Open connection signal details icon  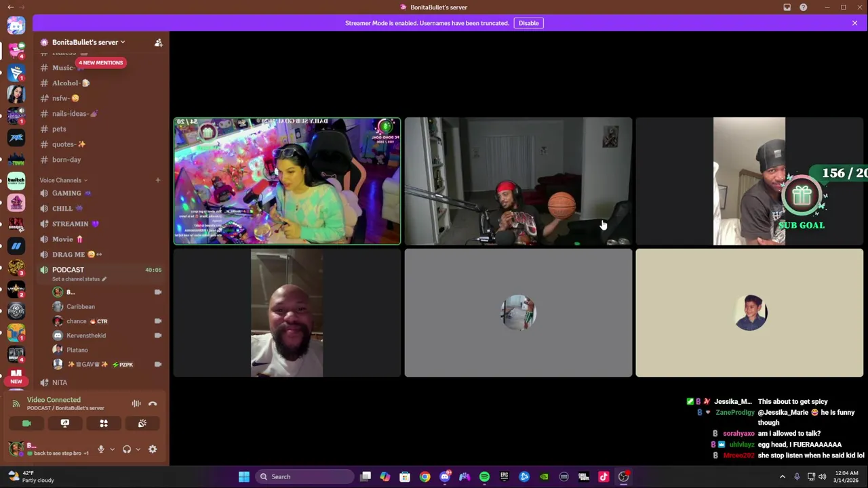[x=16, y=404]
